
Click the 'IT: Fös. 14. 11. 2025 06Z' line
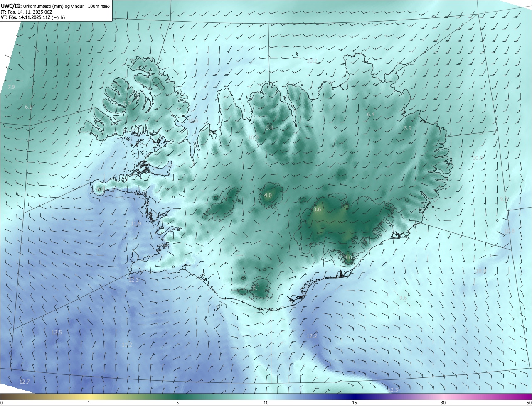pyautogui.click(x=26, y=12)
